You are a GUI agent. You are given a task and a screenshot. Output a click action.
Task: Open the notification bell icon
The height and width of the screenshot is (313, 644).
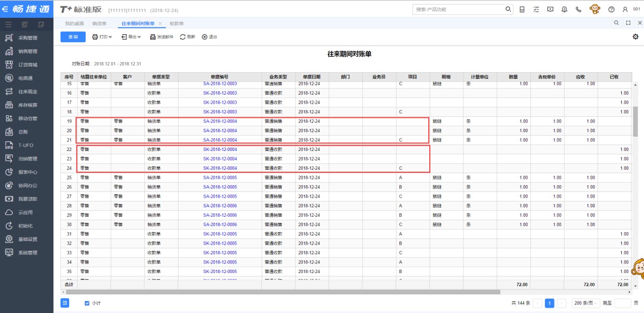[x=564, y=10]
